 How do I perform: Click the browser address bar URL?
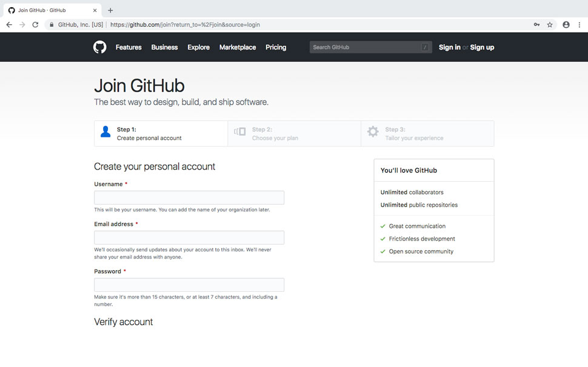185,25
